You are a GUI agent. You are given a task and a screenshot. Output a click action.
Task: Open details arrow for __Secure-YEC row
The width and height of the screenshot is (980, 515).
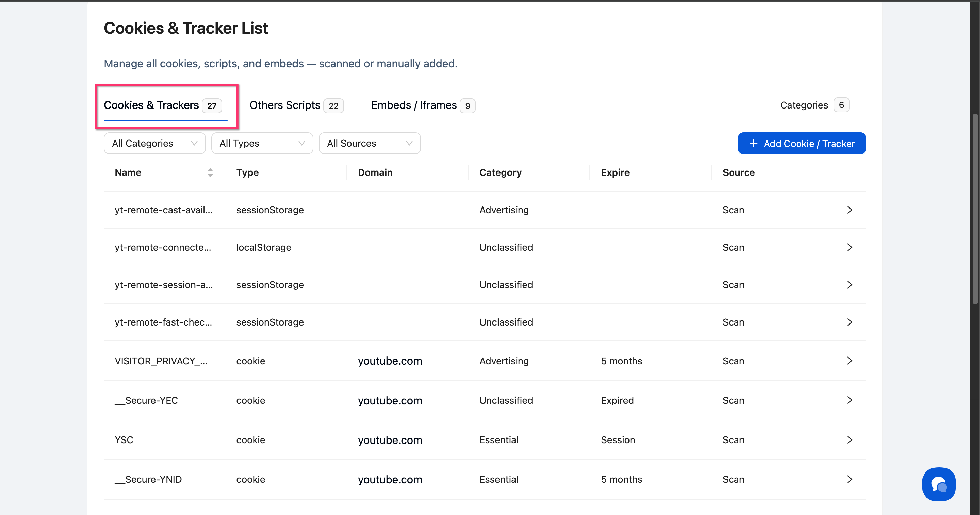850,400
